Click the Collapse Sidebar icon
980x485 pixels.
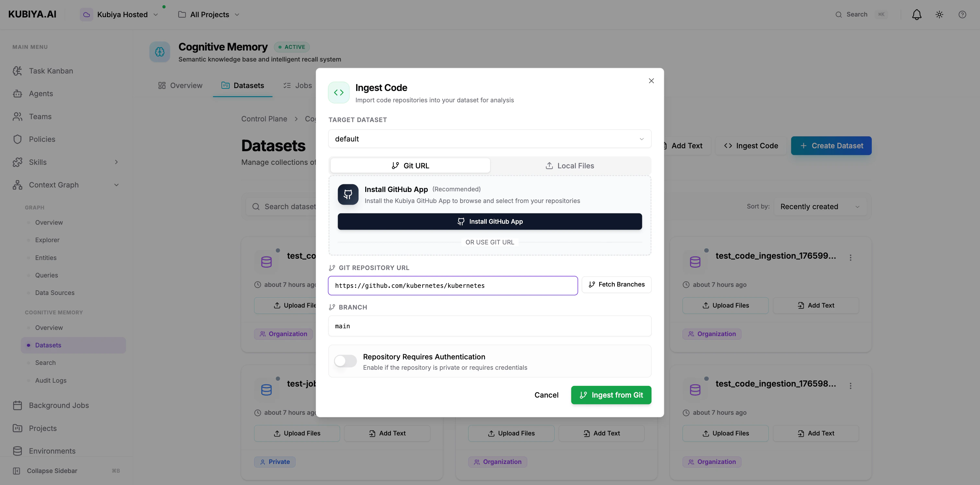(x=17, y=470)
